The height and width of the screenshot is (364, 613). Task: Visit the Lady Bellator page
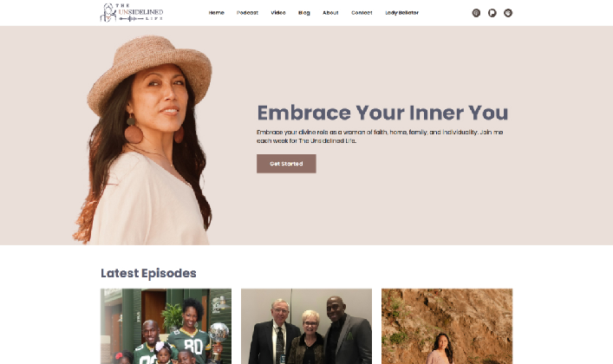click(402, 13)
